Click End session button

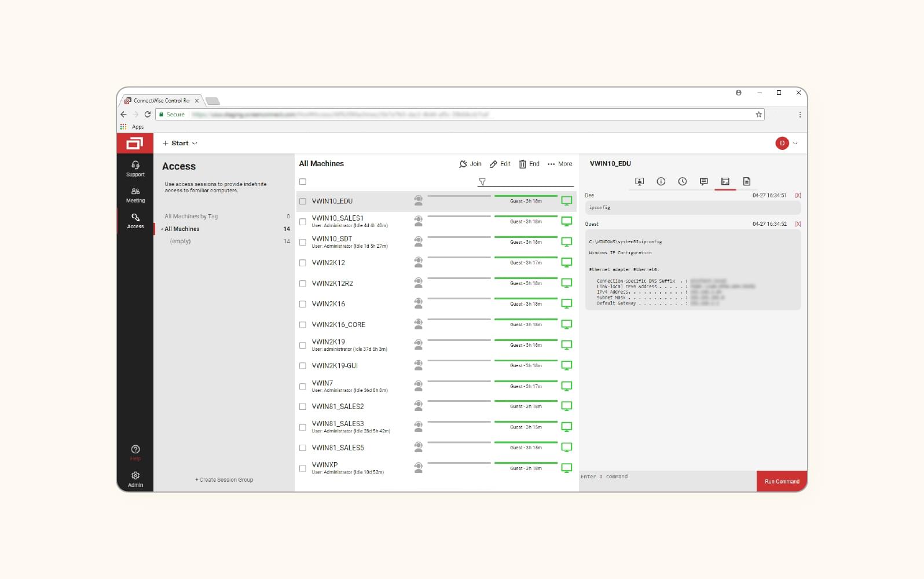(529, 164)
